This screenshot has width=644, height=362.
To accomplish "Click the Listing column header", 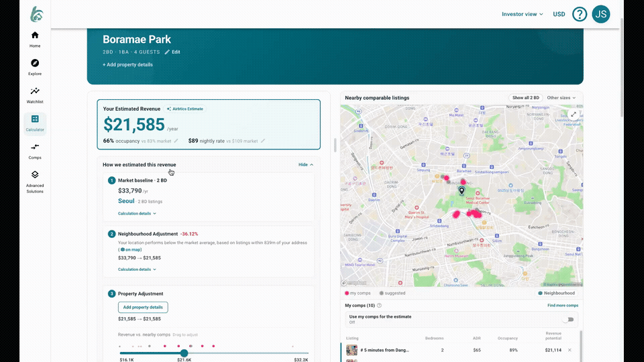I will [352, 338].
